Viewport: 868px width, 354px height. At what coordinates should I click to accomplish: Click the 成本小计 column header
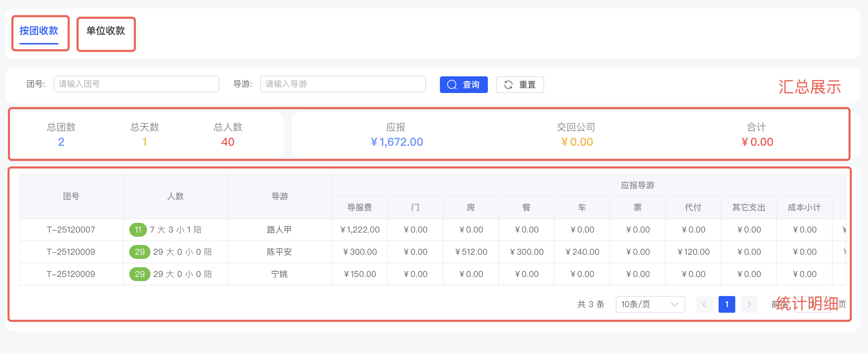click(804, 208)
